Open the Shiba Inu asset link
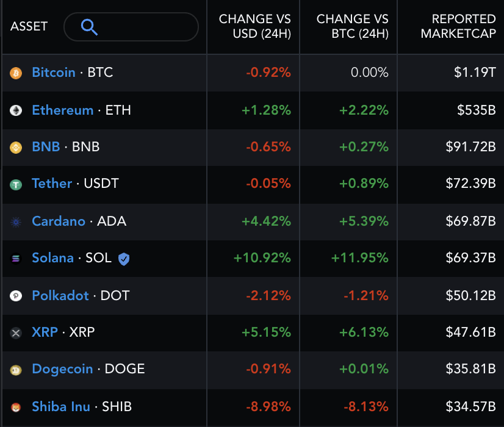Image resolution: width=504 pixels, height=427 pixels. point(61,406)
